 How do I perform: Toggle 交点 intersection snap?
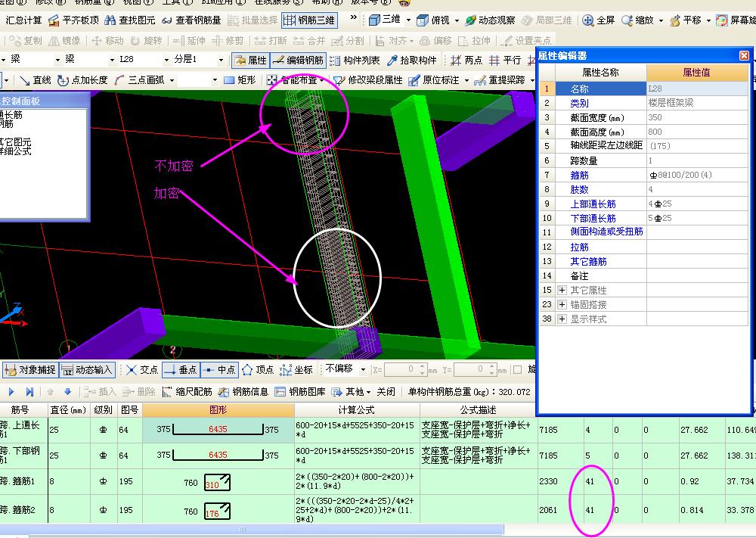click(x=142, y=370)
